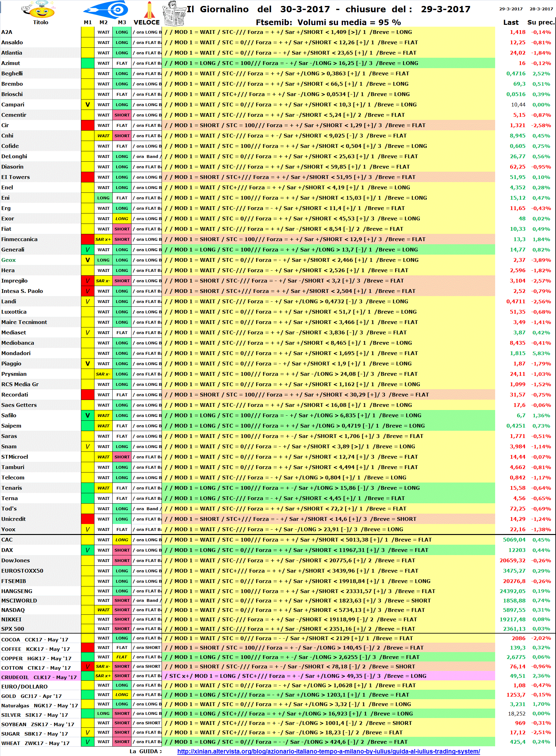Click the red V cell for Impregilo
Viewport: 556px width, 756px height.
88,280
